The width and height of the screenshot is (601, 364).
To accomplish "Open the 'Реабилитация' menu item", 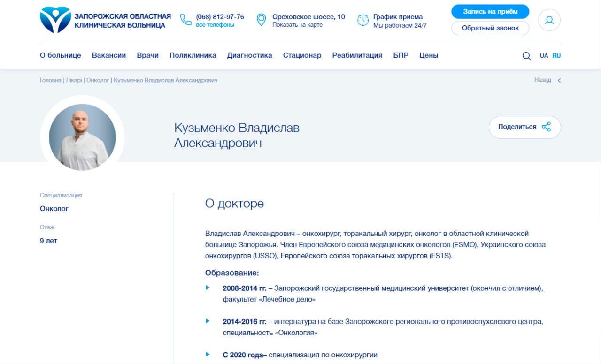I will [357, 55].
